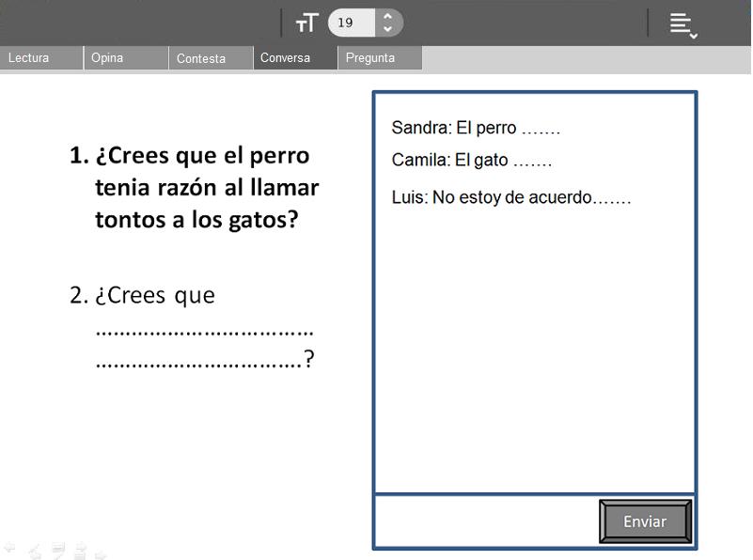
Task: Switch to the Lectura tab
Action: pyautogui.click(x=41, y=58)
